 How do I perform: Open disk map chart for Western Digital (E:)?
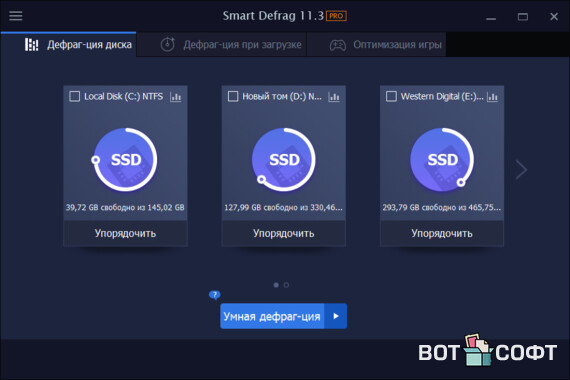click(492, 97)
